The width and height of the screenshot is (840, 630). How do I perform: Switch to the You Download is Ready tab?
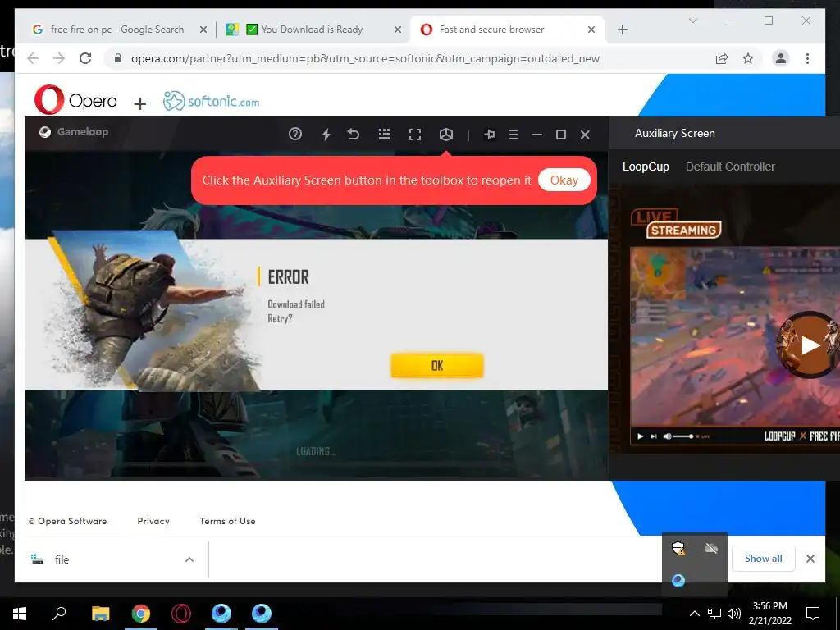311,30
